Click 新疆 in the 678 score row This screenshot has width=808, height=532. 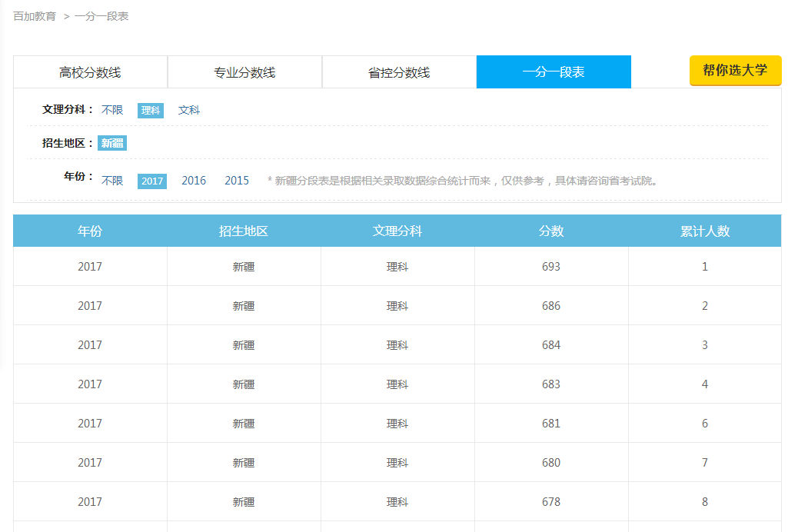click(244, 501)
